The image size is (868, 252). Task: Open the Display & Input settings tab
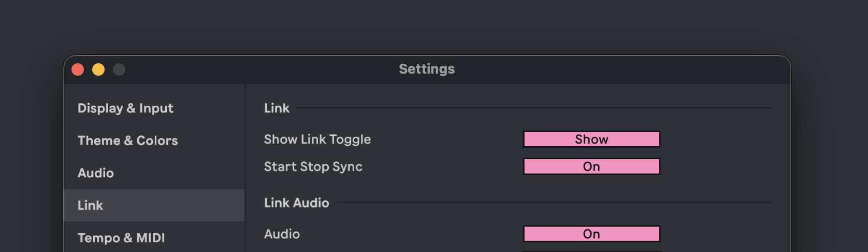[x=125, y=108]
